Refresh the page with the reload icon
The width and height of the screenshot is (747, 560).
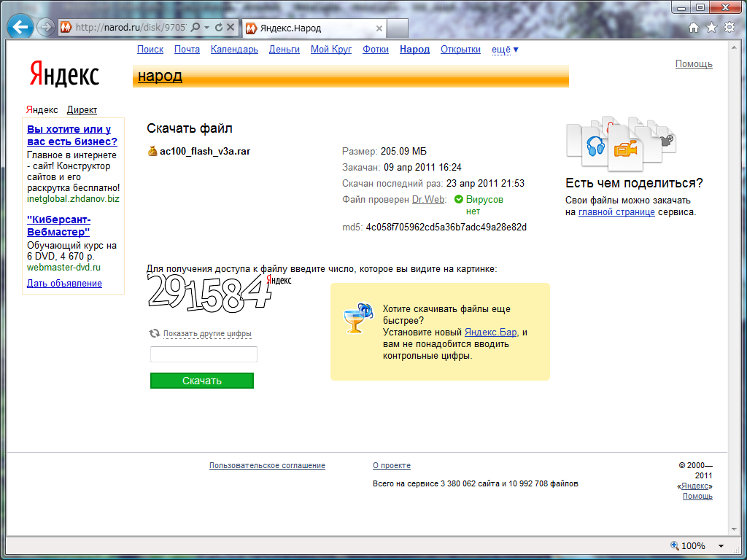[x=219, y=28]
